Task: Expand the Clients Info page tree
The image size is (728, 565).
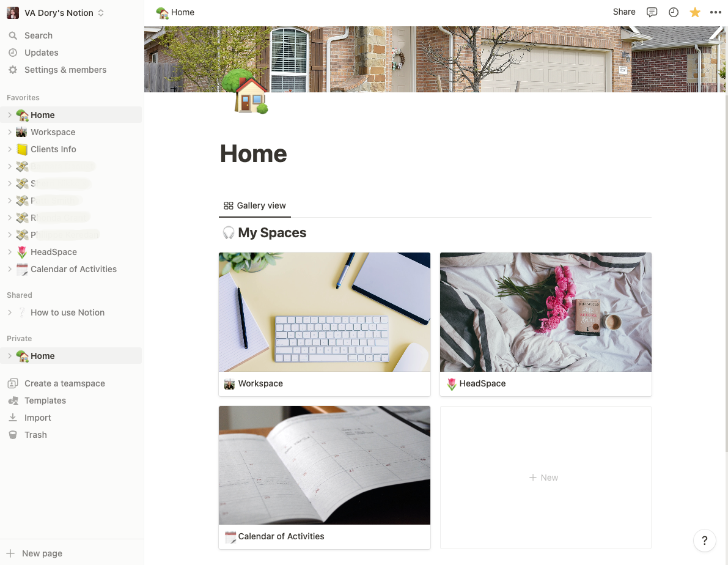Action: (x=10, y=149)
